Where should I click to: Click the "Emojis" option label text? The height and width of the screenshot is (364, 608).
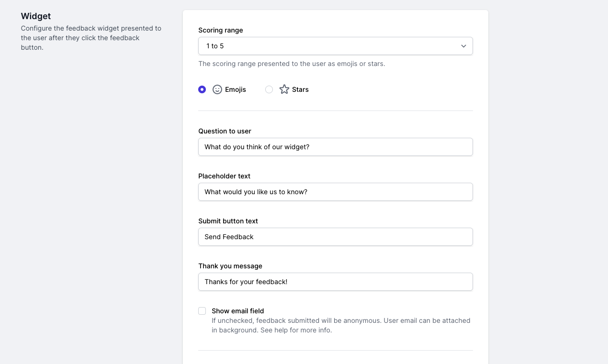(x=236, y=89)
